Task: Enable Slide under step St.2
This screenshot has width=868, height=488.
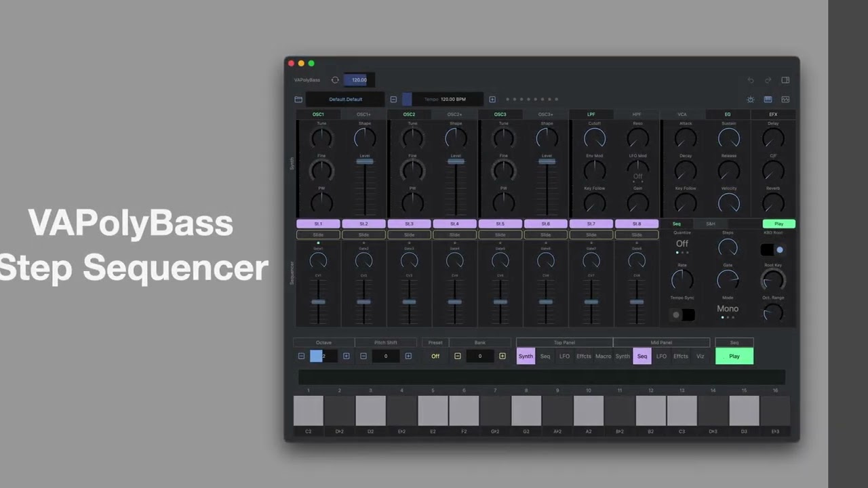Action: tap(363, 235)
